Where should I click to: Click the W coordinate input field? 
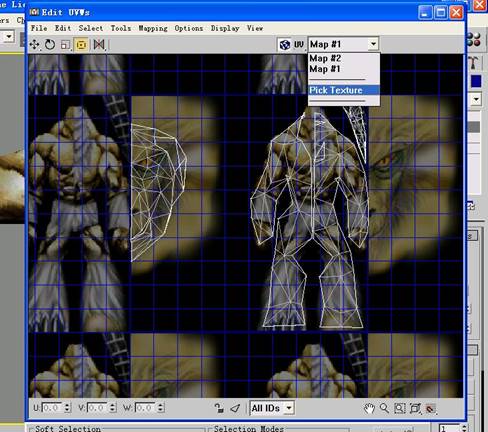tap(146, 408)
